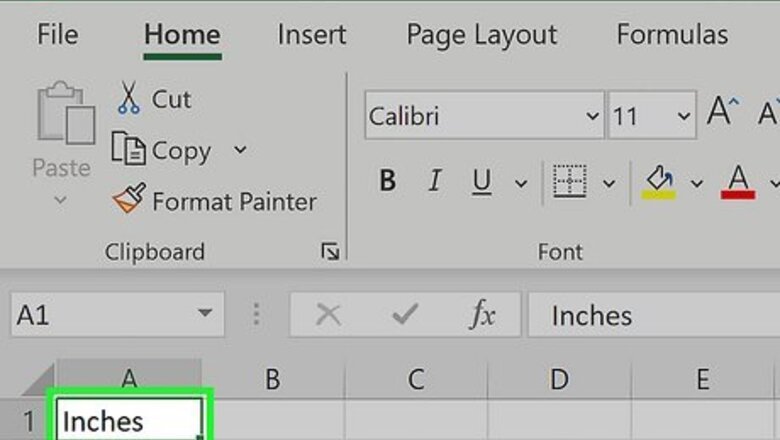Open the Insert ribbon tab
The image size is (780, 440).
pos(311,35)
